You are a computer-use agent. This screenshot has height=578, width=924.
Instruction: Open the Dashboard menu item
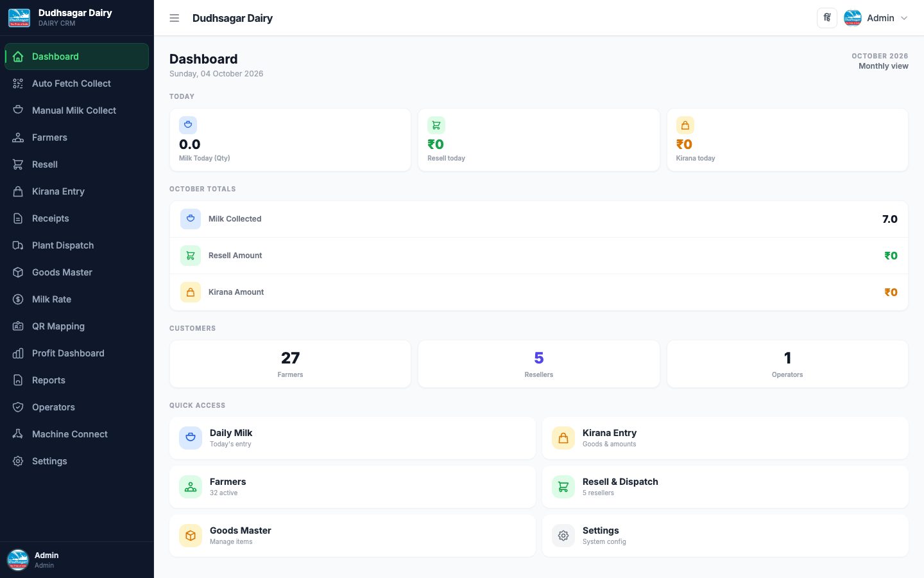(x=77, y=57)
